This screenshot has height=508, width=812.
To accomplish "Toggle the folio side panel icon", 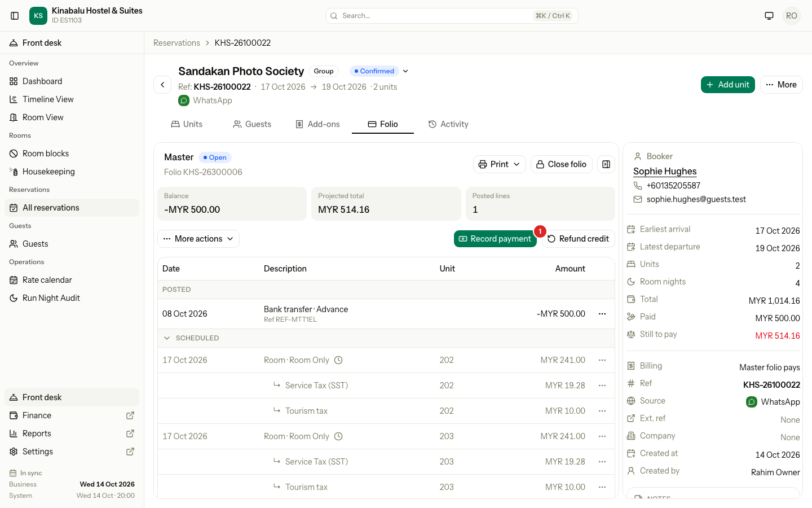I will [606, 164].
